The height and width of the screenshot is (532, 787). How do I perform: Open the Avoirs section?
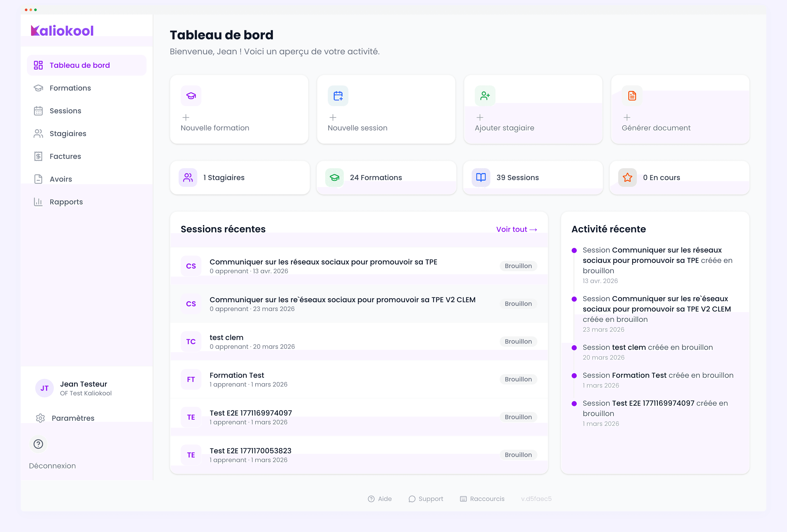tap(61, 179)
